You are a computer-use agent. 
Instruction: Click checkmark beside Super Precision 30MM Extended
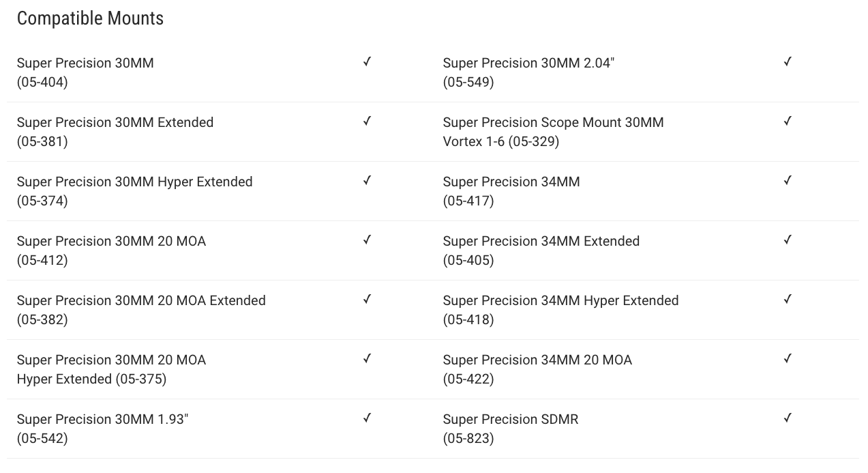[x=367, y=121]
